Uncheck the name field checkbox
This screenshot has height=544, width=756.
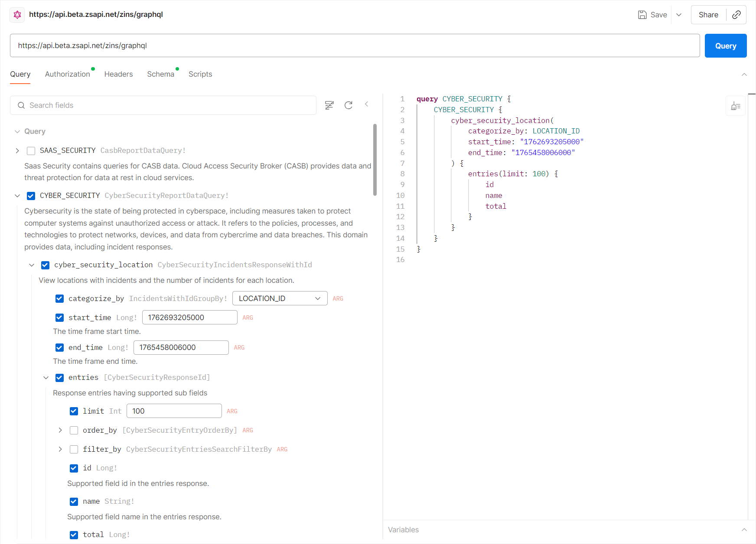(x=74, y=502)
